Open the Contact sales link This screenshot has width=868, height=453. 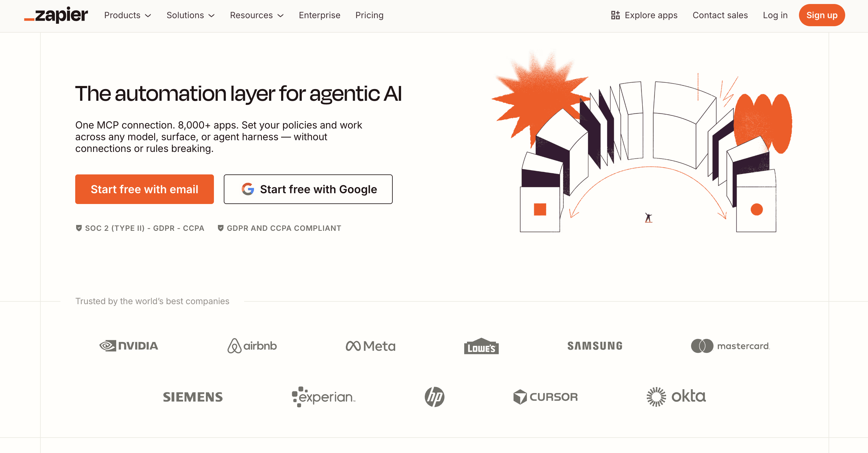point(720,15)
